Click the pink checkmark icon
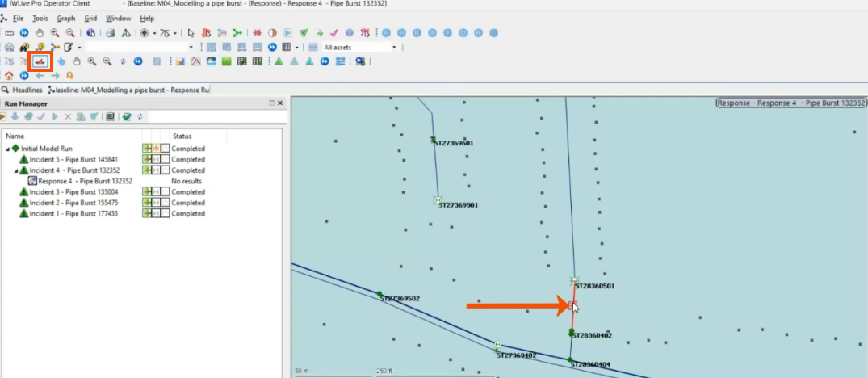This screenshot has height=378, width=868. [334, 32]
